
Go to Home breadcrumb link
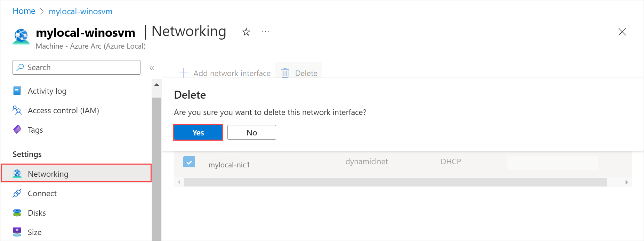pos(24,11)
